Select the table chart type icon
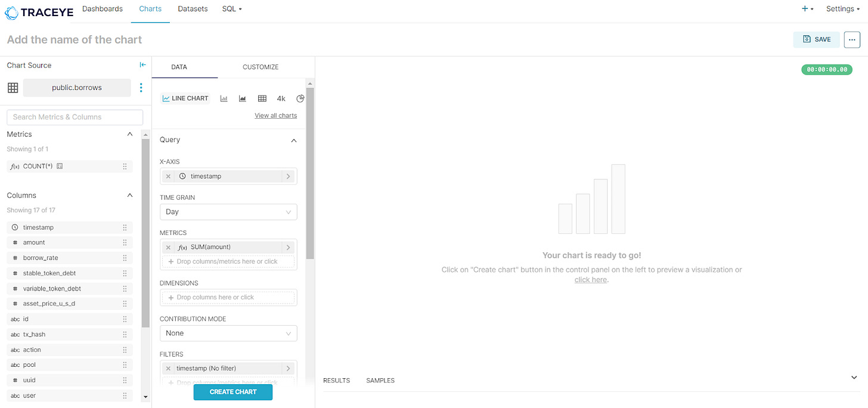The image size is (868, 408). tap(262, 98)
